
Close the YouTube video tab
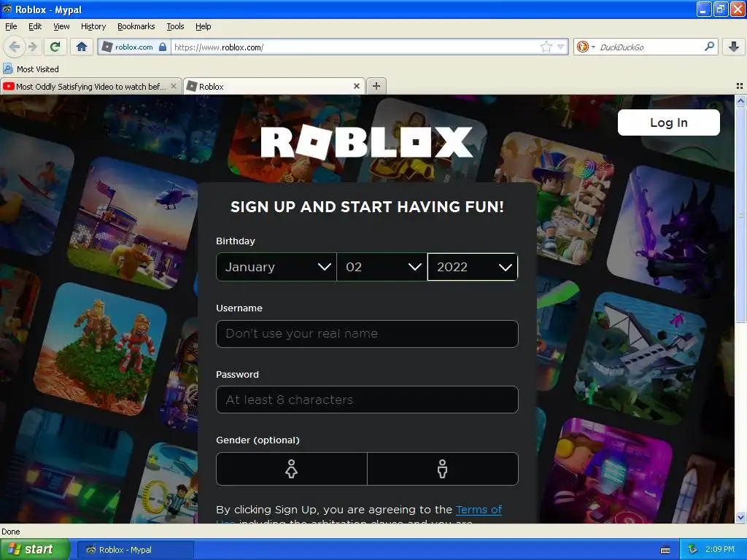tap(174, 86)
